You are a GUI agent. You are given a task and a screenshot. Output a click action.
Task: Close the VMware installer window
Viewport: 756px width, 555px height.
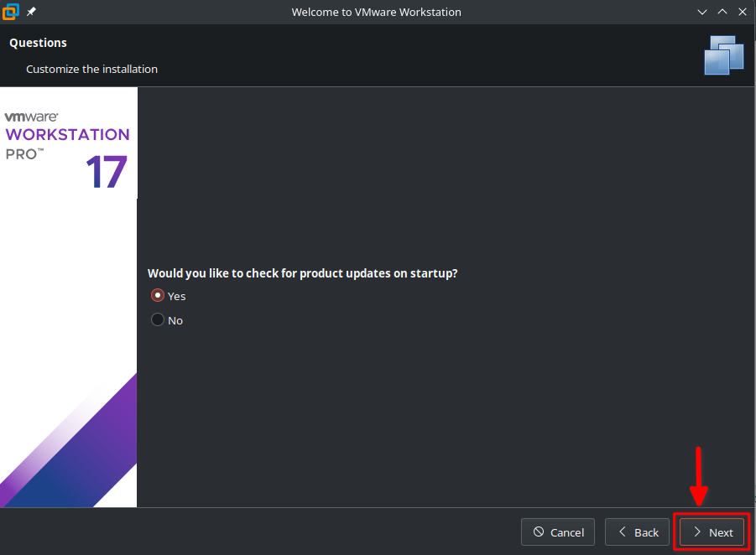[742, 12]
